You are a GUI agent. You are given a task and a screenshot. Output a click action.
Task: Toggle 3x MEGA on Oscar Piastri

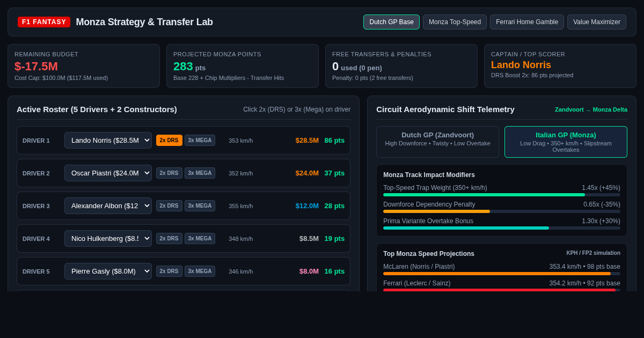point(200,173)
